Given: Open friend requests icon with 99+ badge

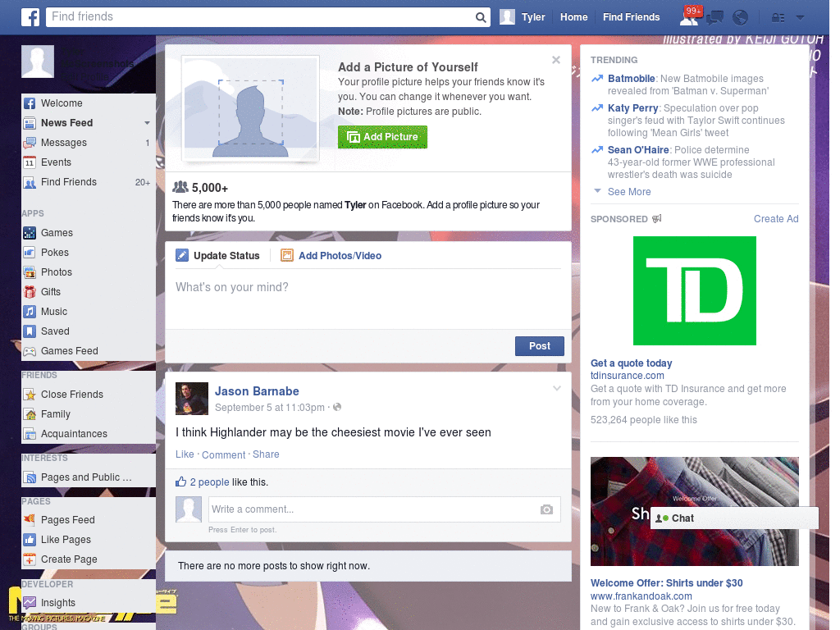Looking at the screenshot, I should coord(689,17).
